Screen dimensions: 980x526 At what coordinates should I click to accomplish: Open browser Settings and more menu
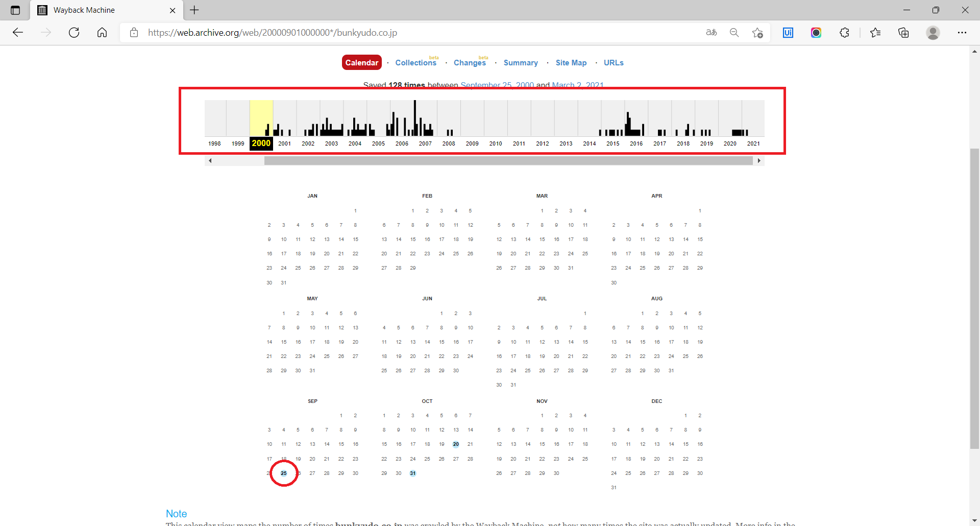[962, 33]
